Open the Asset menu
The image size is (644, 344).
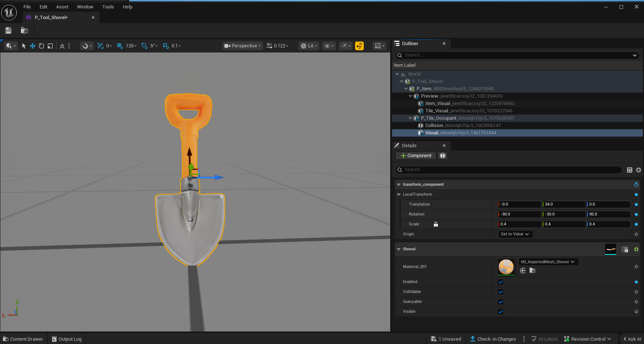62,7
